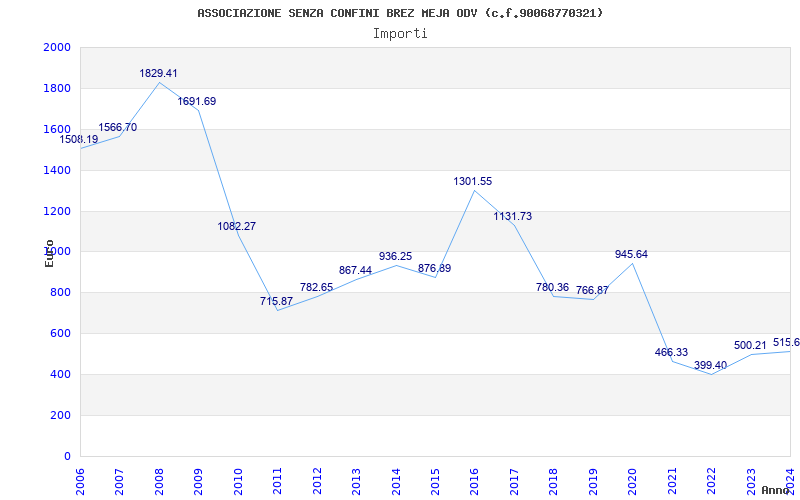
Task: Click the data label 1082.27
Action: coord(237,227)
